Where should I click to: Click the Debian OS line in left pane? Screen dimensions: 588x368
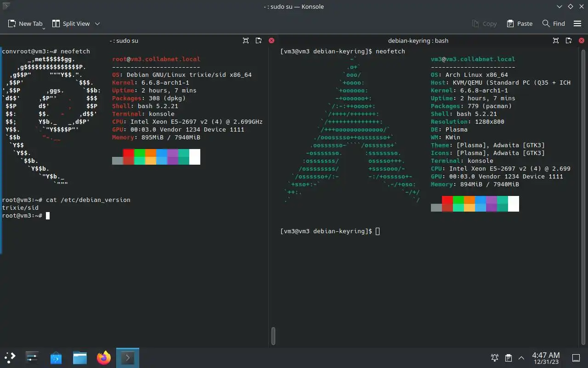coord(182,75)
